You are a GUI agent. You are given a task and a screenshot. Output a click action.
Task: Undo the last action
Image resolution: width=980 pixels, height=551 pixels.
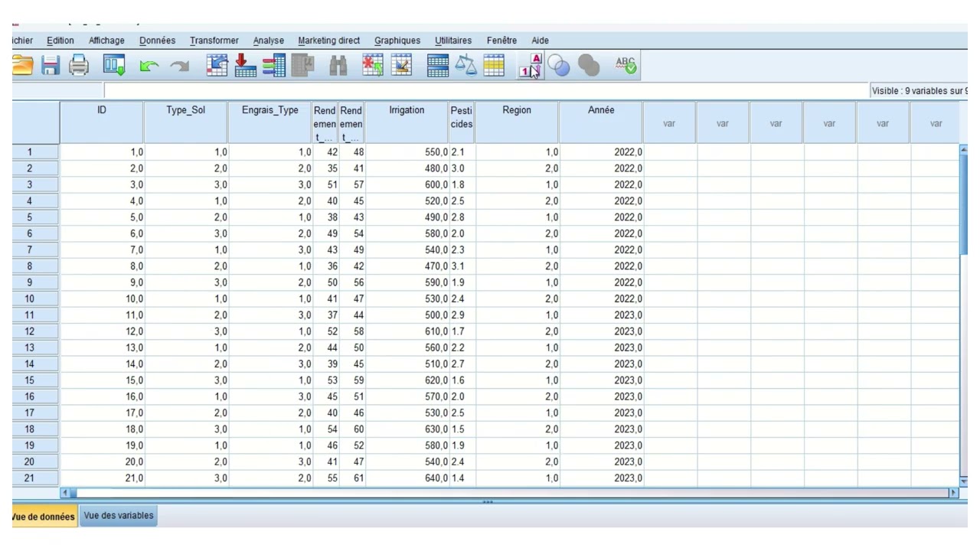coord(149,67)
